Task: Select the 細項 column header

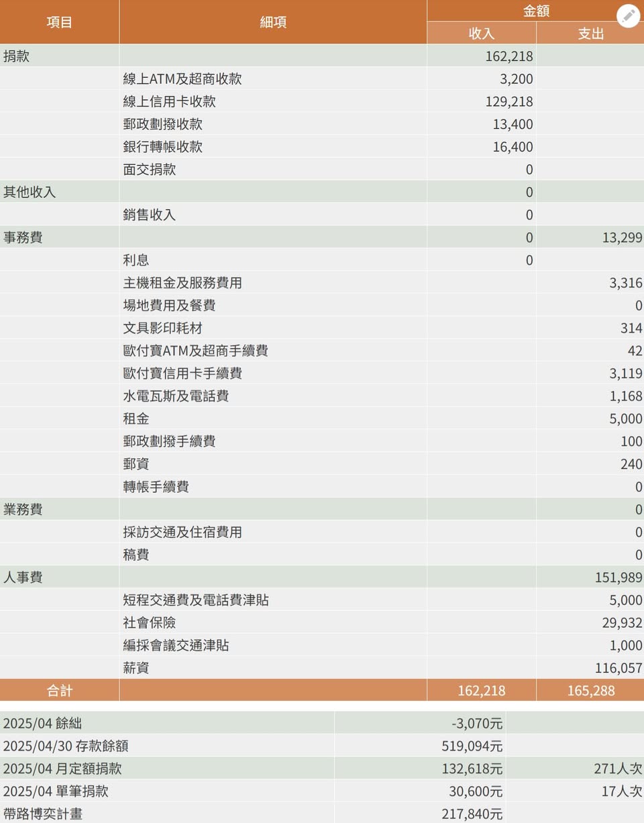Action: (273, 22)
